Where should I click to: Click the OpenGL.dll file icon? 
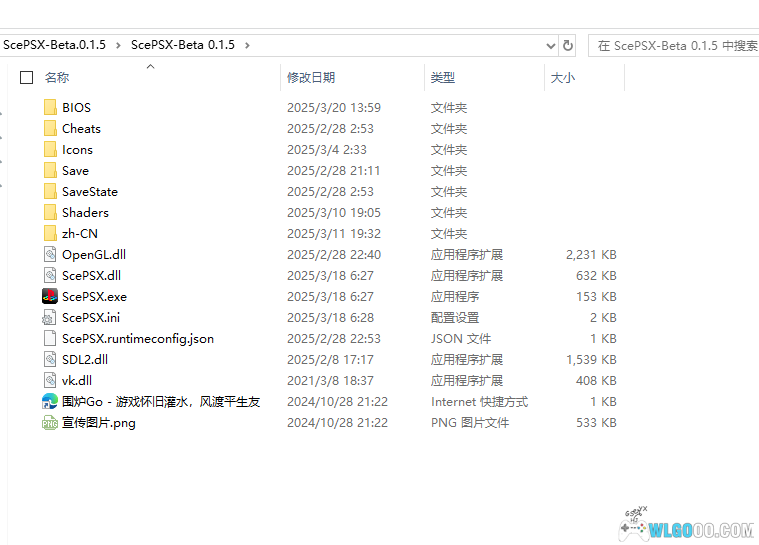(x=50, y=254)
